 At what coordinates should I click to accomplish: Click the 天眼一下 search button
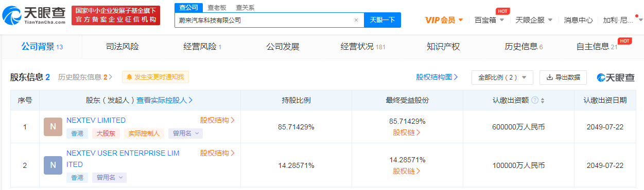tap(382, 20)
